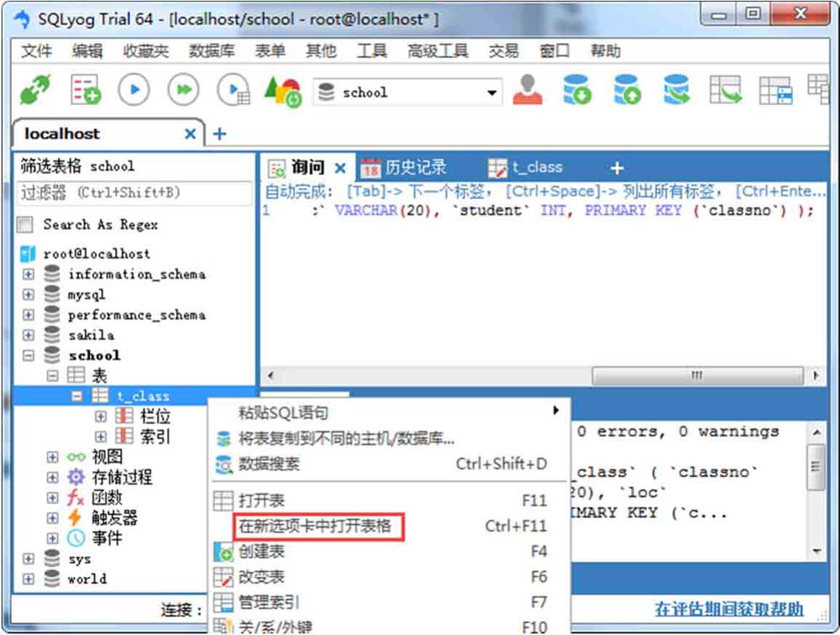
Task: Click the SQLyog dolphin logo icon
Action: pyautogui.click(x=23, y=19)
